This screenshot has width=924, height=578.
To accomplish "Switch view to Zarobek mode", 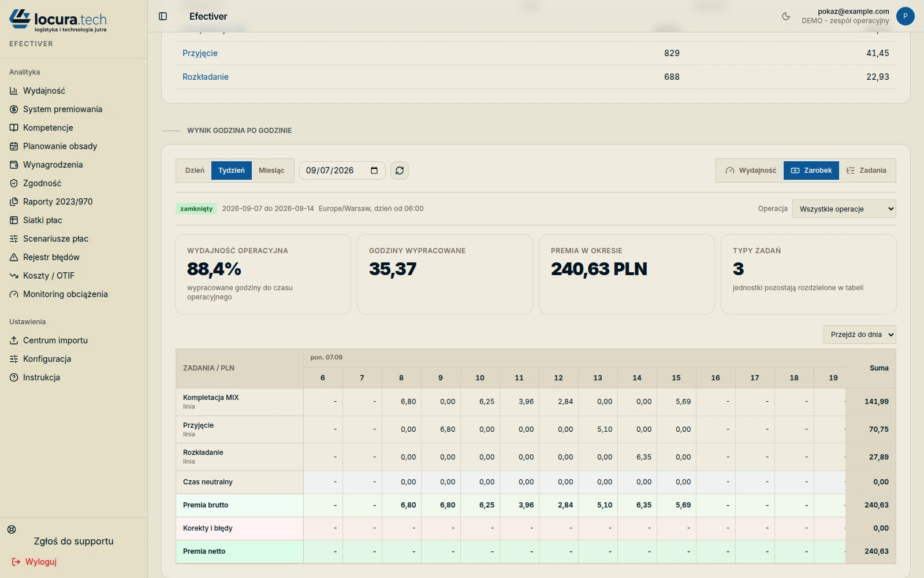I will pyautogui.click(x=811, y=171).
